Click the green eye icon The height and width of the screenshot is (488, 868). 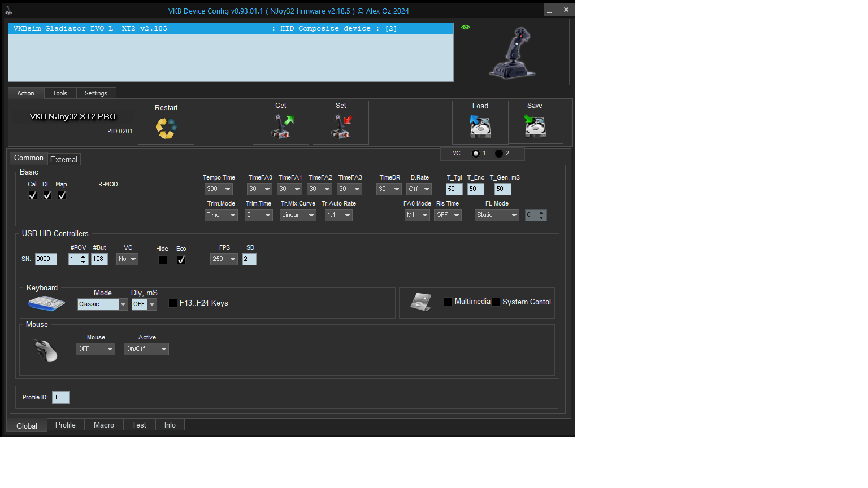(466, 27)
